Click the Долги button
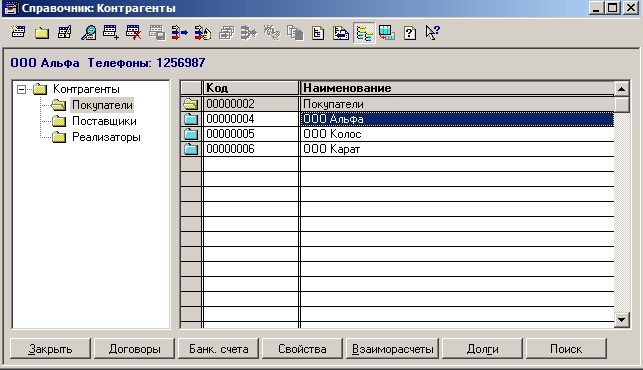Screen dimensions: 643x370 482,349
